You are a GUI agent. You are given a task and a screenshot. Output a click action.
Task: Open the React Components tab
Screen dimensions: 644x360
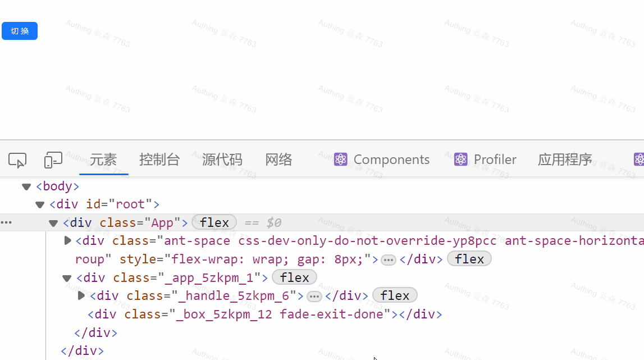382,160
